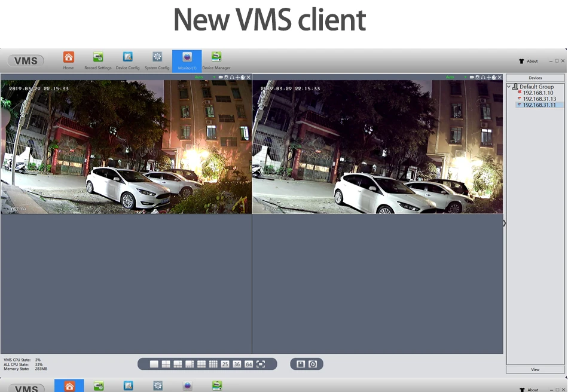
Task: Click the VMS CPU State 3% readout
Action: point(23,360)
